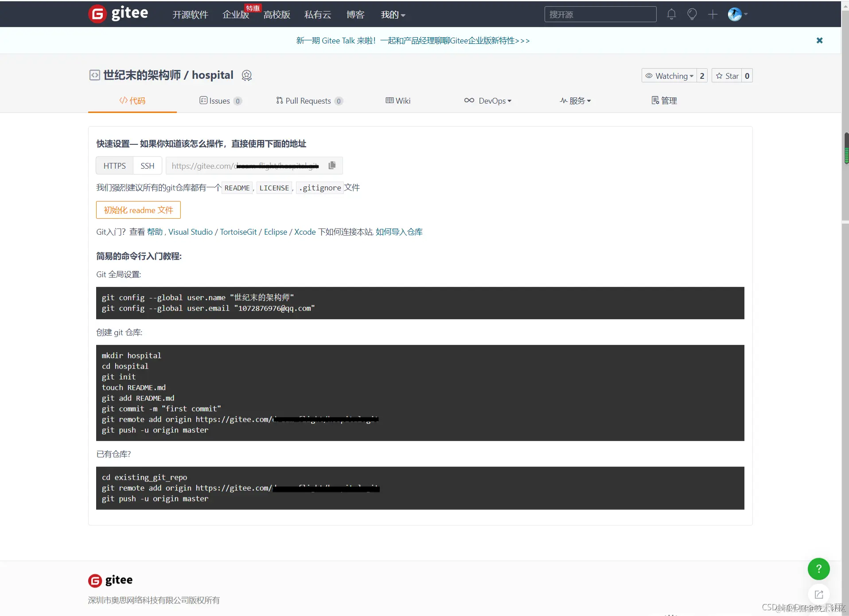Click the 初始化 readme 文件 button
The image size is (849, 616).
138,210
